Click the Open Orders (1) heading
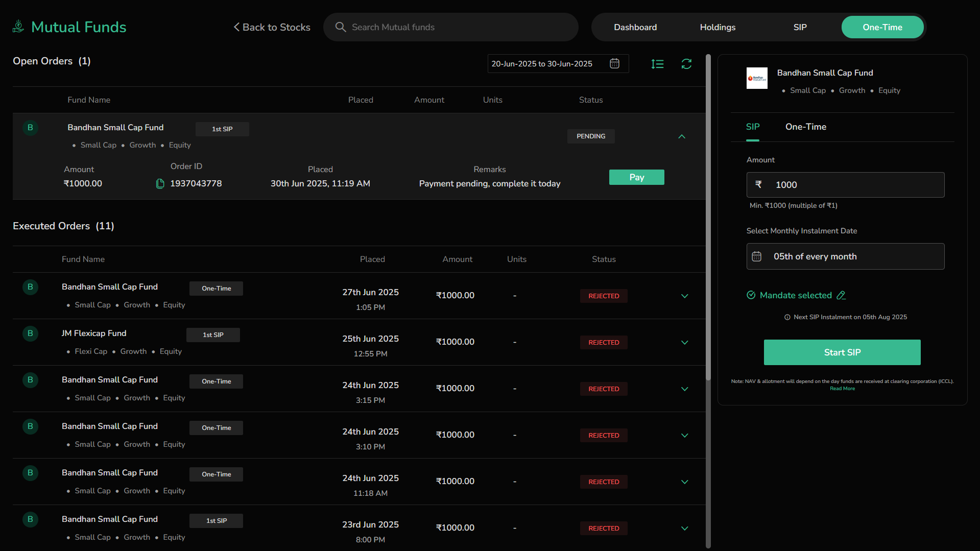This screenshot has width=980, height=551. coord(52,61)
